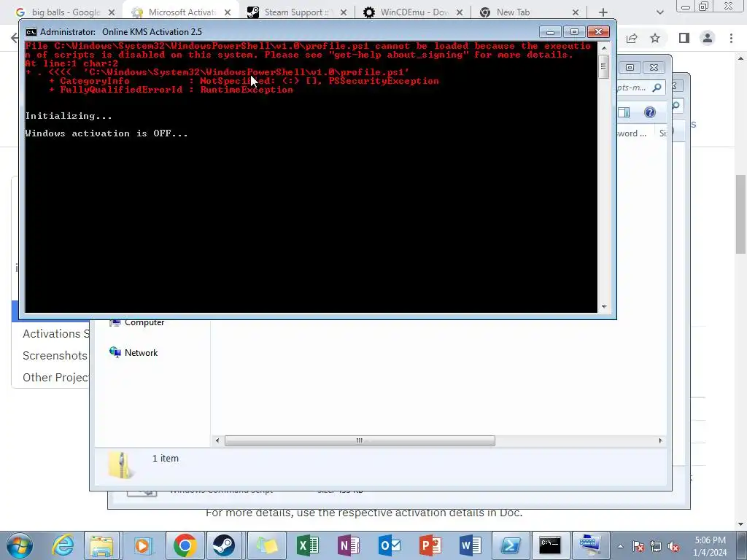
Task: Launch PowerPoint from the taskbar
Action: click(430, 545)
